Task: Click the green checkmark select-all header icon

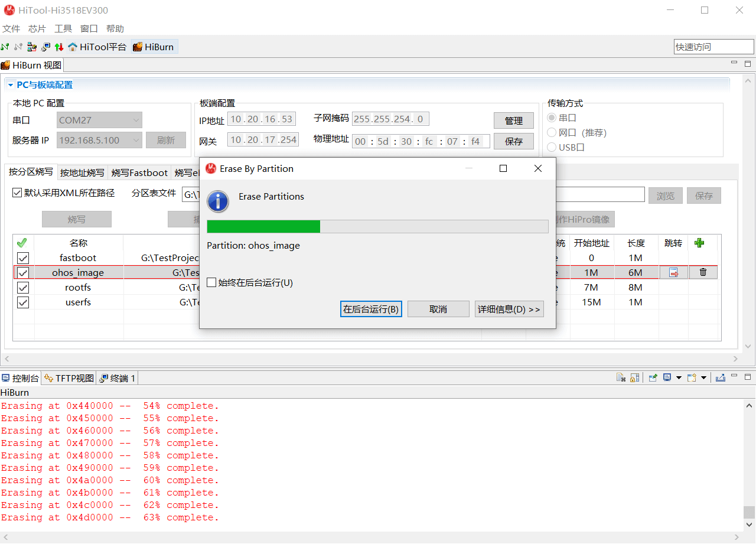Action: (22, 243)
